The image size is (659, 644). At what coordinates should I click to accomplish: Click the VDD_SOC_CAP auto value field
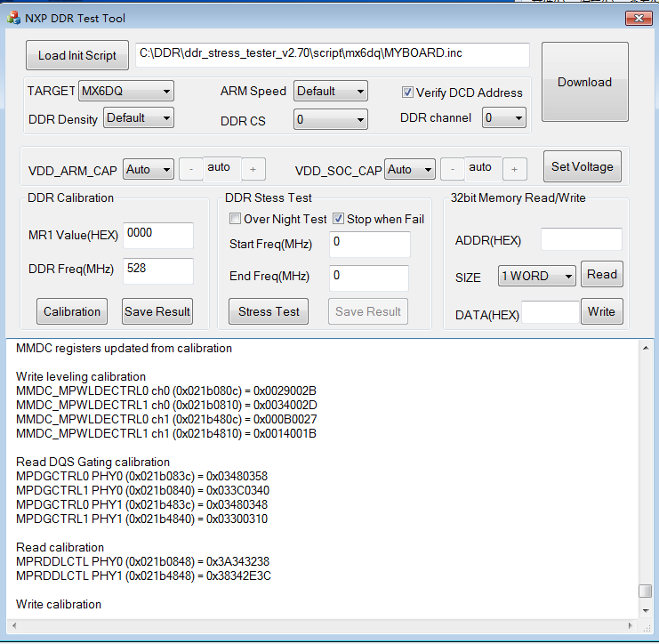484,169
